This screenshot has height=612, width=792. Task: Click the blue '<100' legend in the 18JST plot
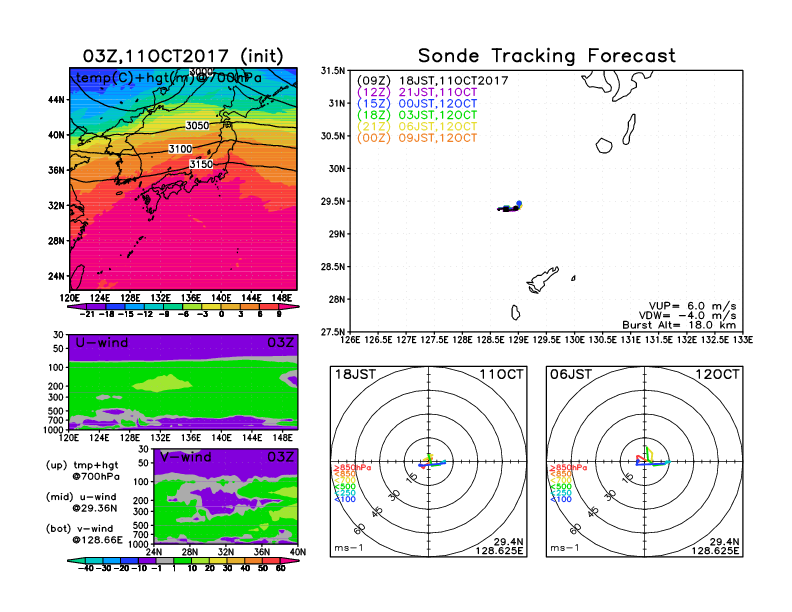pyautogui.click(x=345, y=499)
